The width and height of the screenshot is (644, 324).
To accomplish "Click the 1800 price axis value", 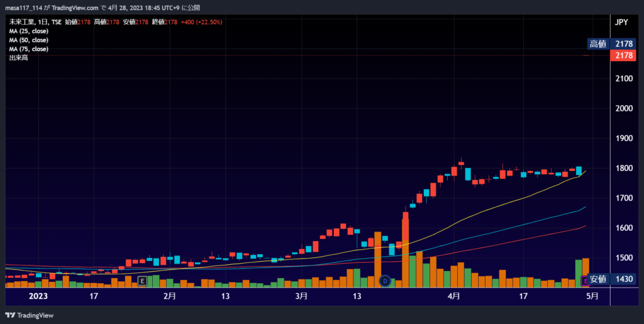I will pos(623,169).
